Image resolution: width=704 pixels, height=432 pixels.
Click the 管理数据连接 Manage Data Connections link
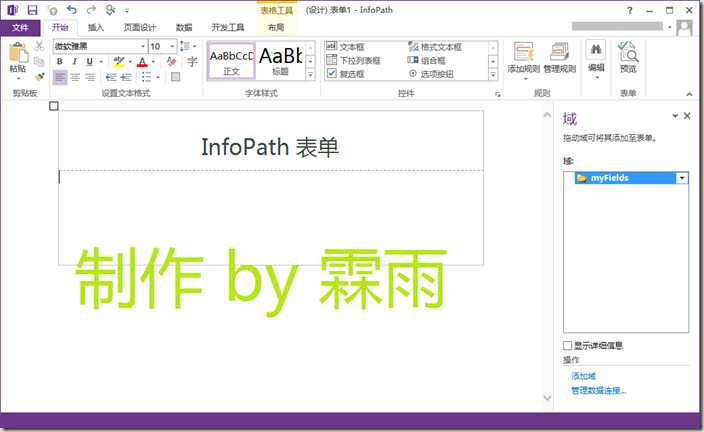(598, 390)
